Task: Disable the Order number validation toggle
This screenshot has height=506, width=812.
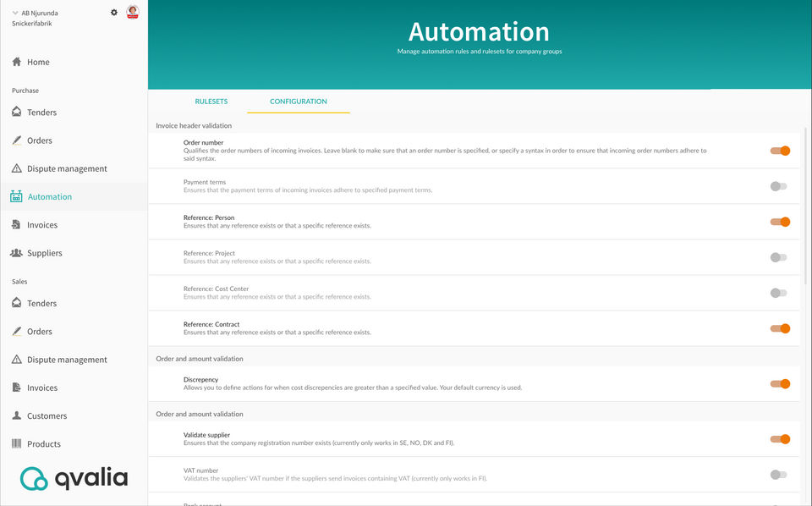Action: tap(780, 151)
